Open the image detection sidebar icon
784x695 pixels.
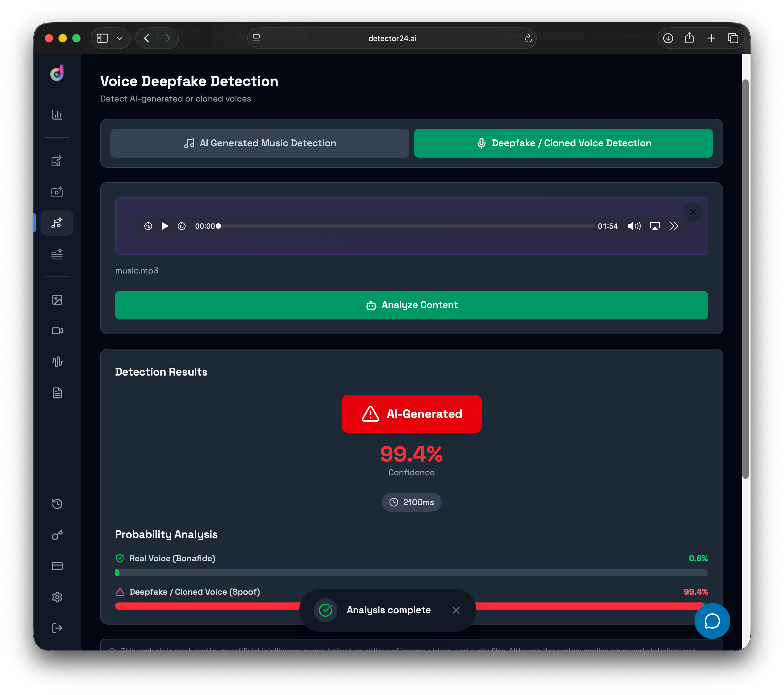57,299
